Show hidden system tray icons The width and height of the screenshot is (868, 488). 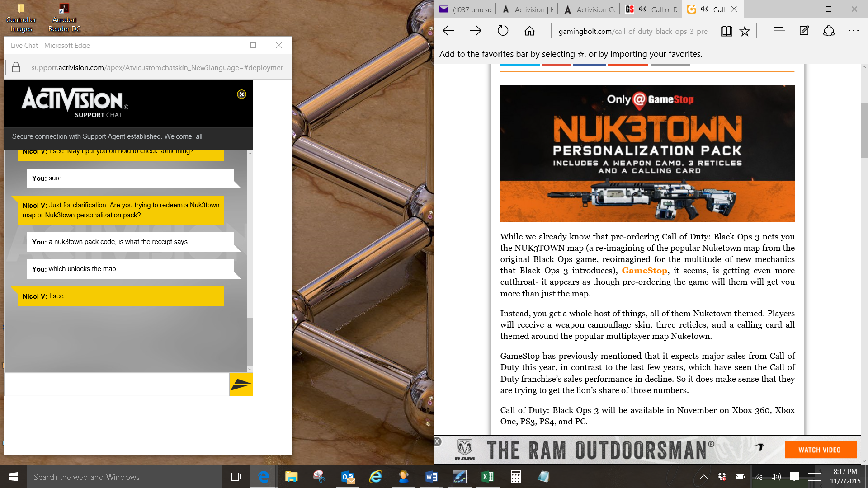click(703, 477)
